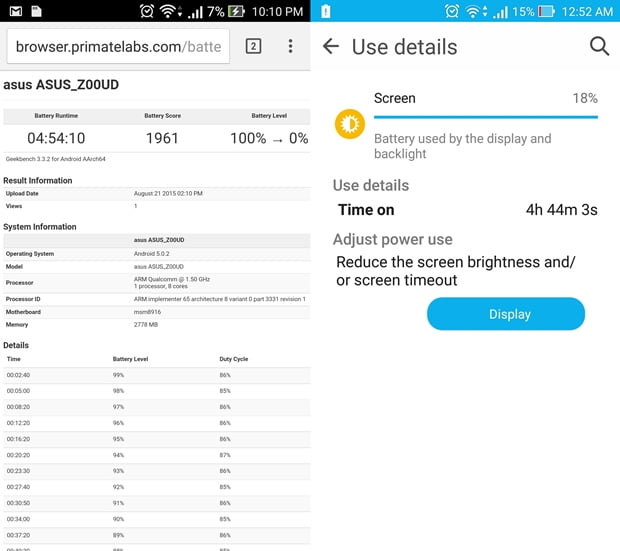This screenshot has height=551, width=620.
Task: Select the asus ASUS_Z00UD page heading
Action: [61, 85]
